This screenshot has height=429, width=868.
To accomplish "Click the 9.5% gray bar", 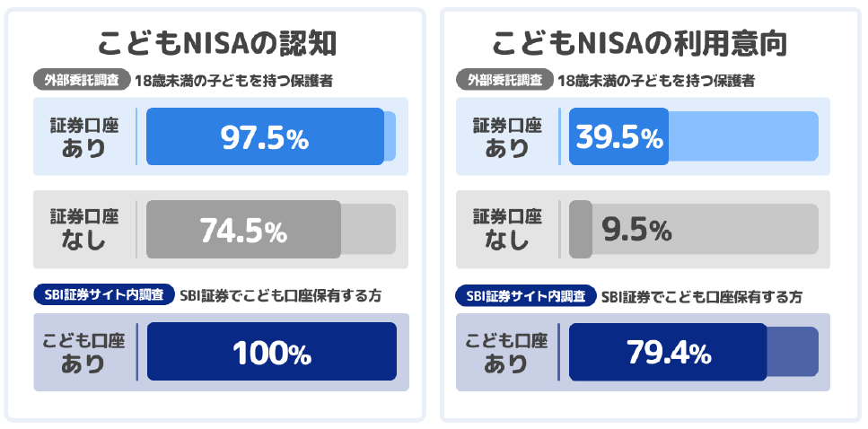I will [694, 229].
